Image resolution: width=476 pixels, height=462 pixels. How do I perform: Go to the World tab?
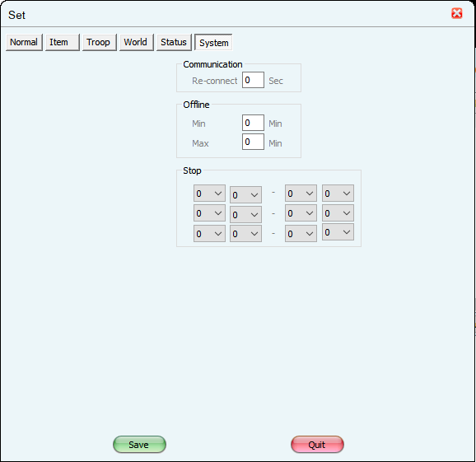(x=137, y=42)
